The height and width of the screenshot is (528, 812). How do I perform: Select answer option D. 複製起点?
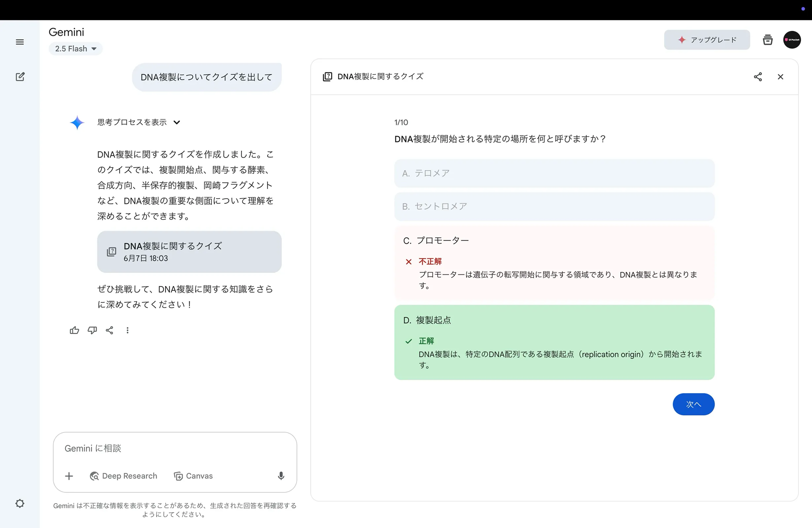pos(554,320)
